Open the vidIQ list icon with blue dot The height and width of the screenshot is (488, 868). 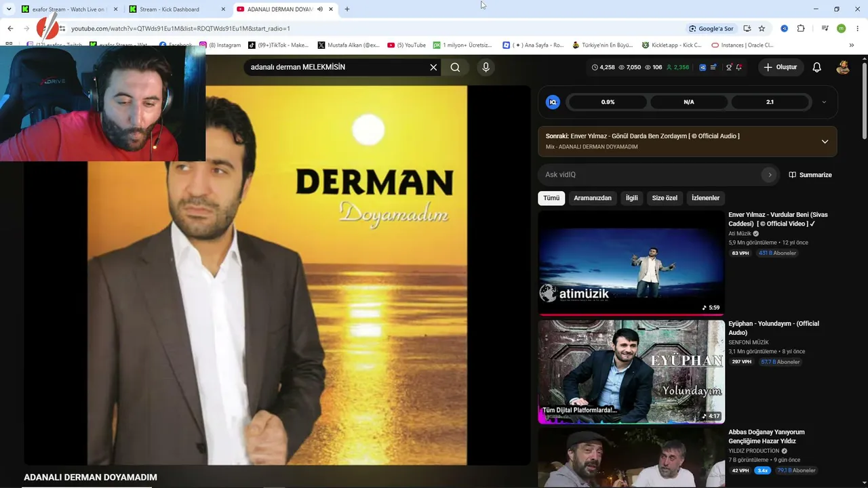pos(713,67)
